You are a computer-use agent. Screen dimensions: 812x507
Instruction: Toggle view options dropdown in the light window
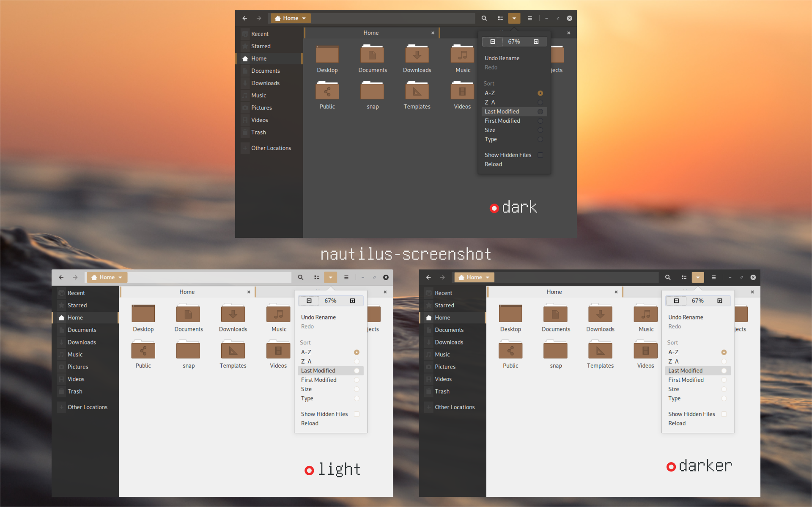(330, 277)
